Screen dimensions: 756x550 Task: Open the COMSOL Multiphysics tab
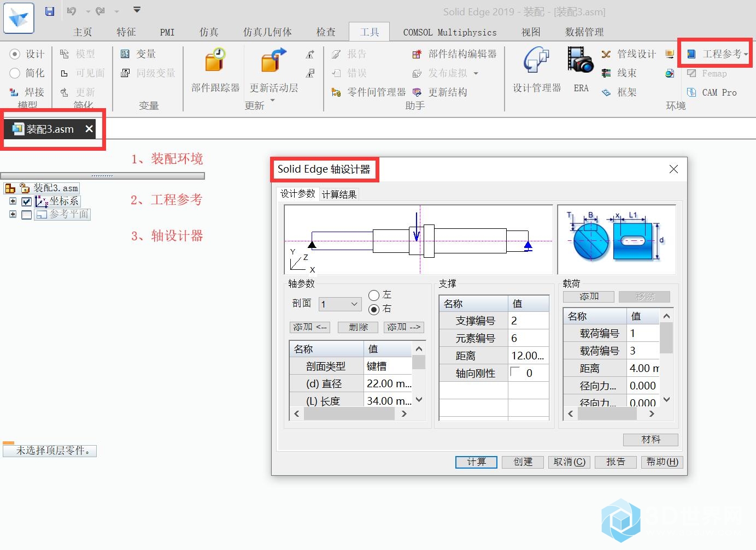pos(450,32)
